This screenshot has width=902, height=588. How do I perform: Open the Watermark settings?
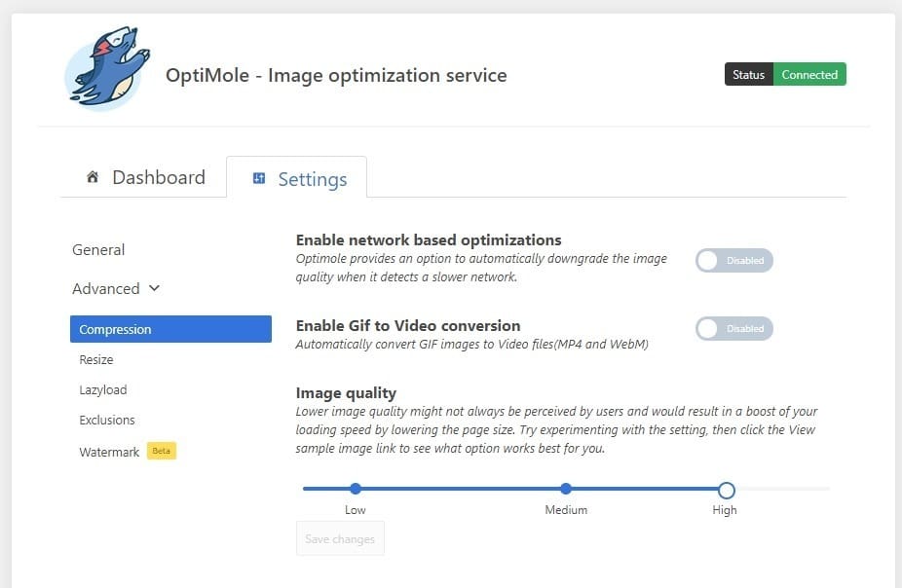point(109,453)
